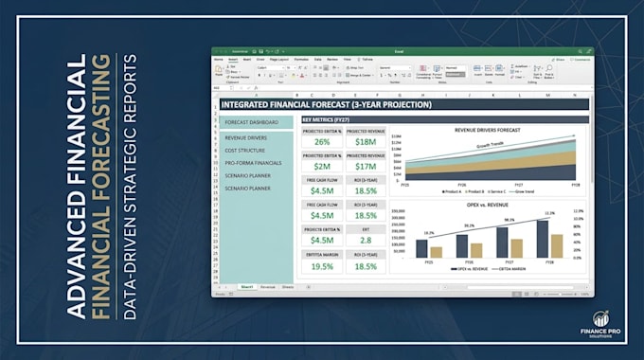Open the Data ribbon tab
644x360 pixels.
(x=317, y=59)
